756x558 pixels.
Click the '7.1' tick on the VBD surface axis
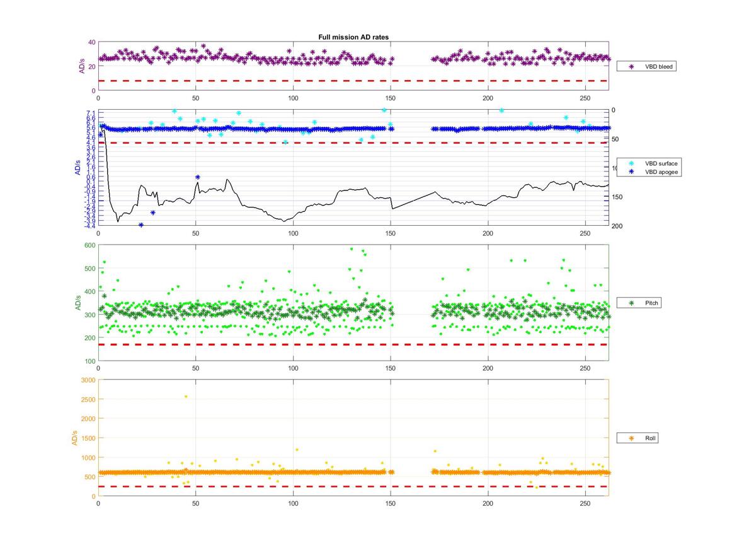pyautogui.click(x=91, y=113)
